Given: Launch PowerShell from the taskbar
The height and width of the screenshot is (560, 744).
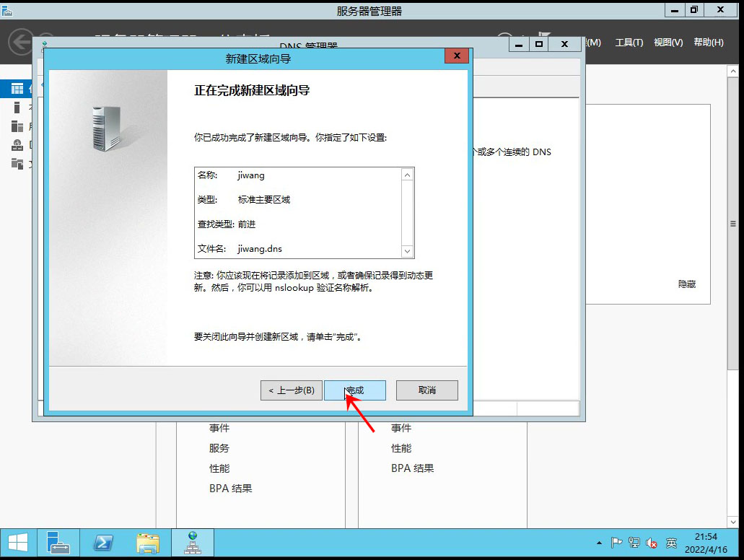Looking at the screenshot, I should [x=103, y=543].
